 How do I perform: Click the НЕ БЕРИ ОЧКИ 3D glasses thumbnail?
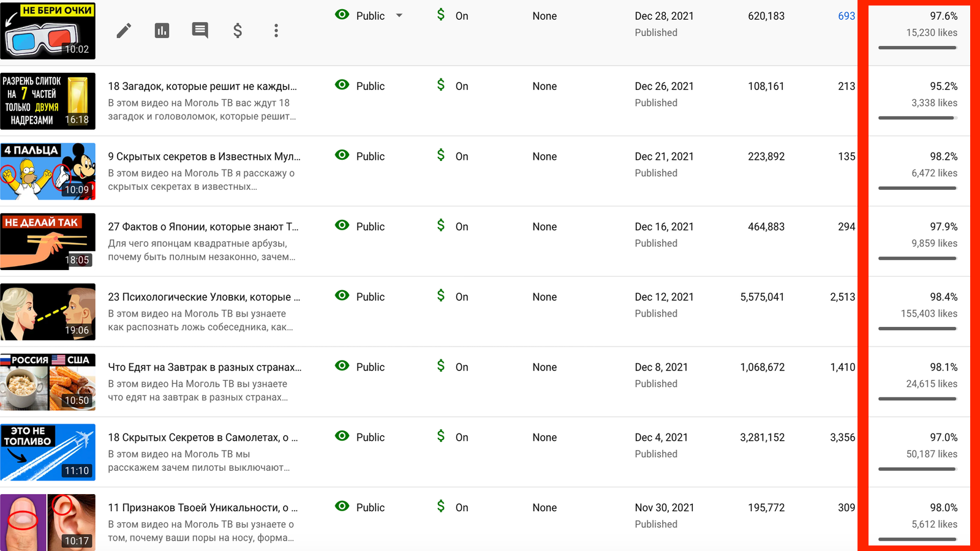48,31
